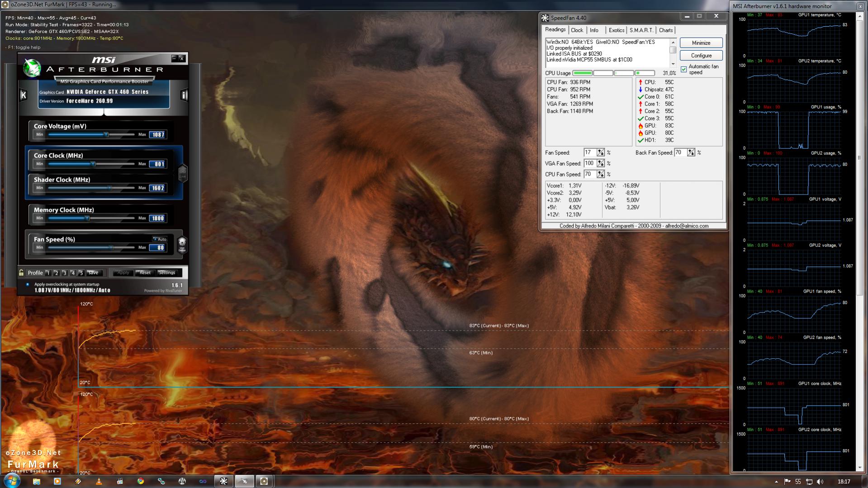Screen dimensions: 868x488
Task: Minimize the MSI Afterburner main window
Action: (x=174, y=58)
